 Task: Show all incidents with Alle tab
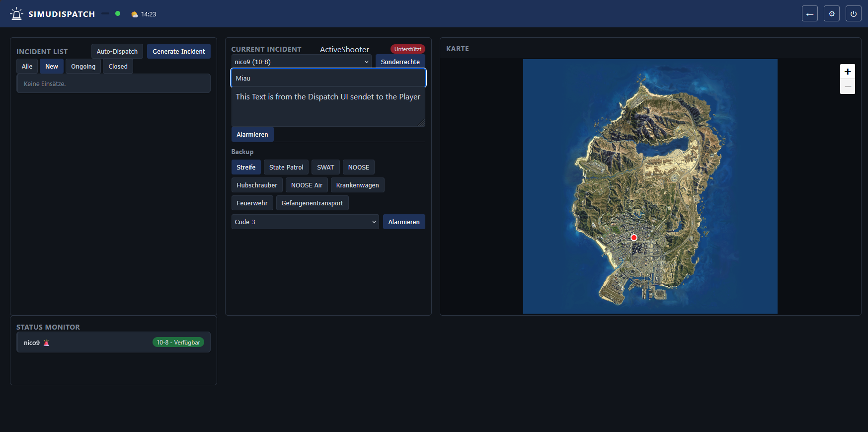(27, 66)
